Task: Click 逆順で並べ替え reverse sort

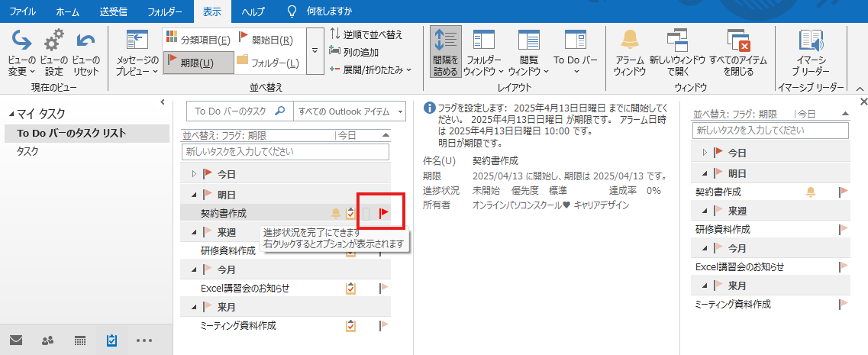Action: (366, 34)
